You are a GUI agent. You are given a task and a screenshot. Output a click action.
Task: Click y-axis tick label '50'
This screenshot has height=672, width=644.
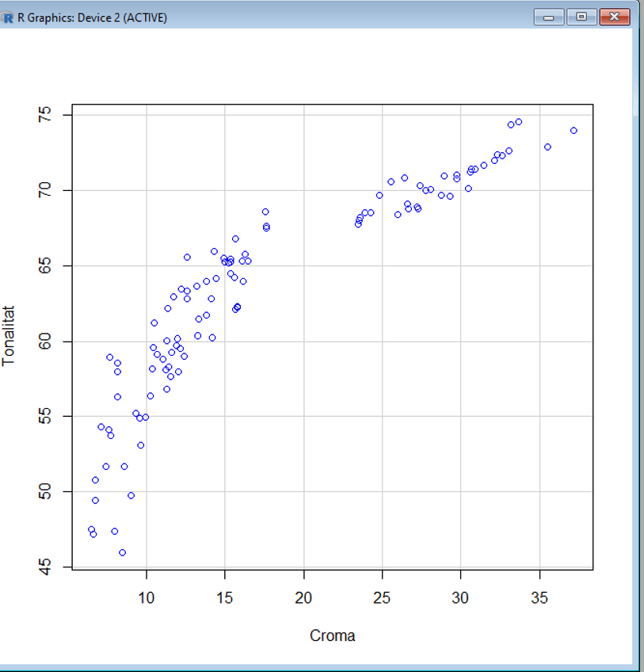pos(45,491)
